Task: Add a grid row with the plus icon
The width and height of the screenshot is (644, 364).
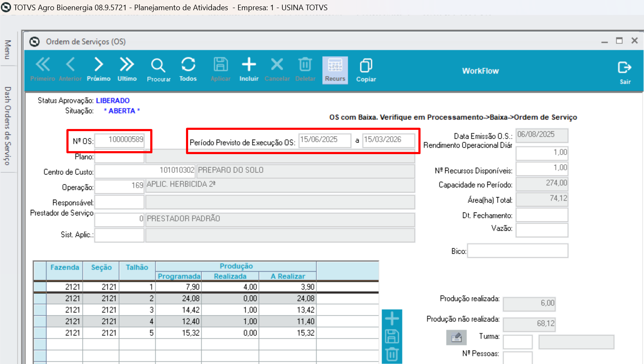Action: tap(392, 318)
